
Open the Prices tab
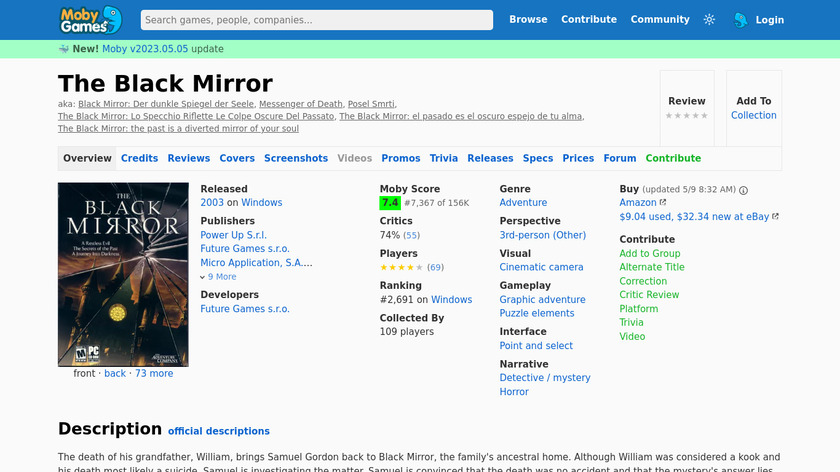click(578, 159)
